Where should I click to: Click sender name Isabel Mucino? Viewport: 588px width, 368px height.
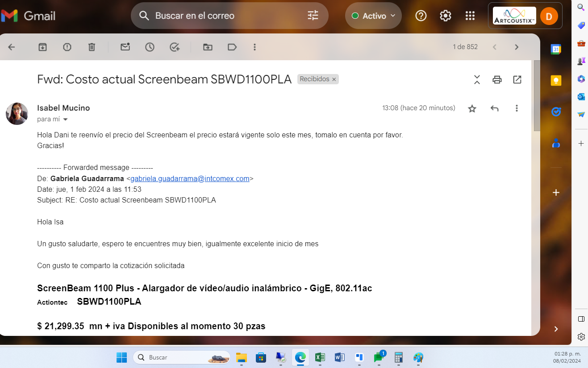63,108
